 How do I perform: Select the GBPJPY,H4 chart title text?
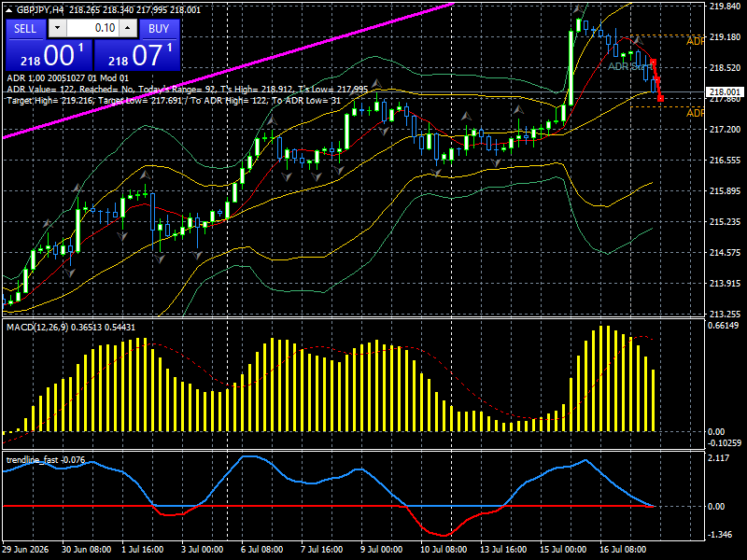click(42, 10)
